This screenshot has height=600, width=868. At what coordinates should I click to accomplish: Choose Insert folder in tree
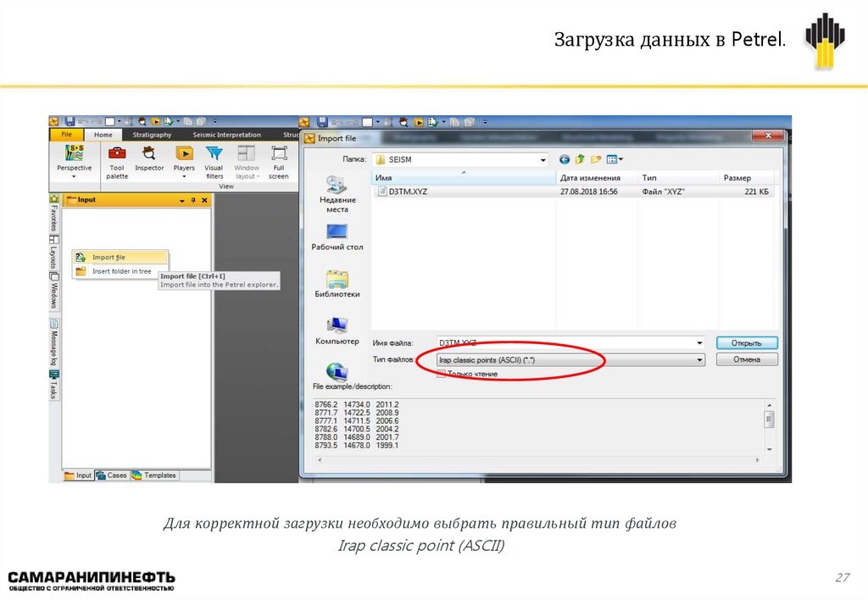coord(120,271)
